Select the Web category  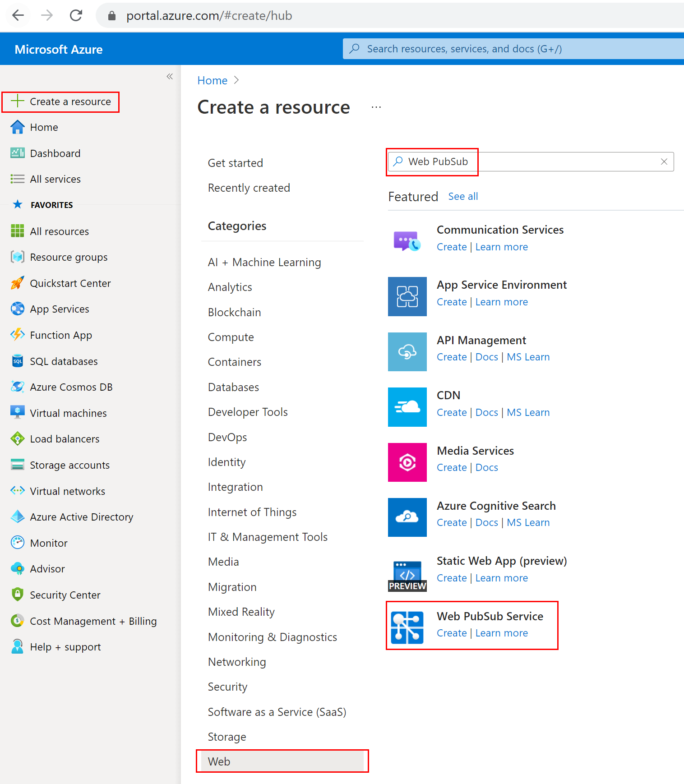[x=219, y=761]
